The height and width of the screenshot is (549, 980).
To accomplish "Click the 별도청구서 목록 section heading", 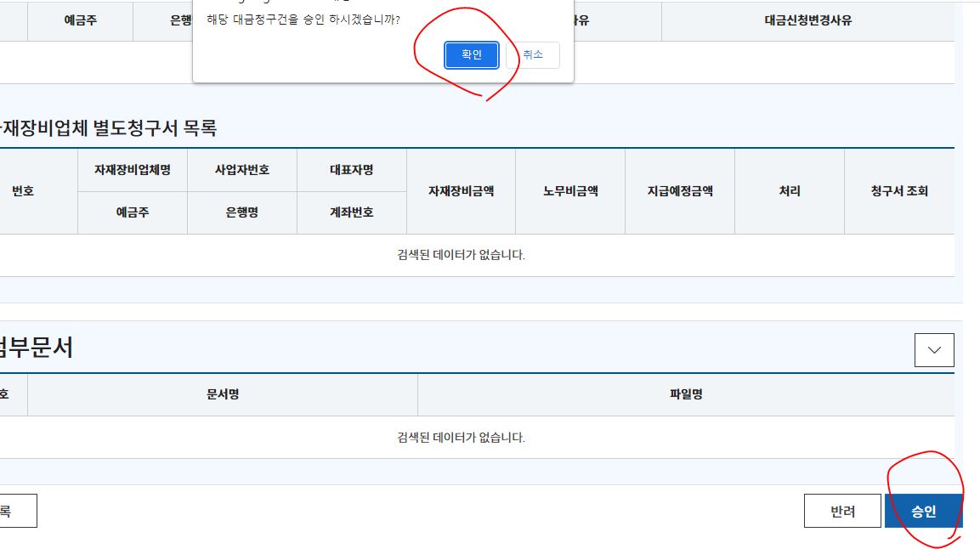I will click(x=109, y=128).
